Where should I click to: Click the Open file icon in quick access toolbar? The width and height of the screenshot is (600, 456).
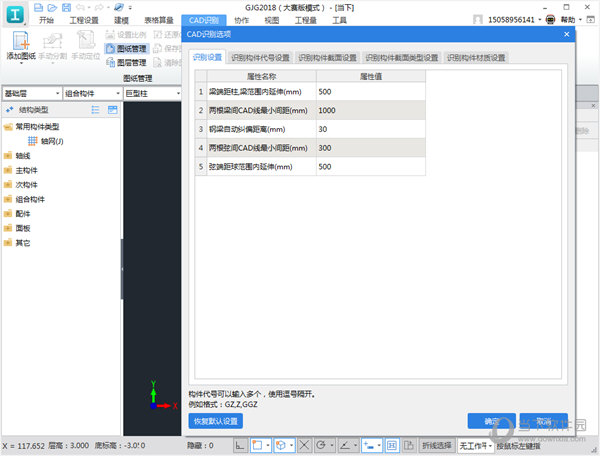coord(52,7)
